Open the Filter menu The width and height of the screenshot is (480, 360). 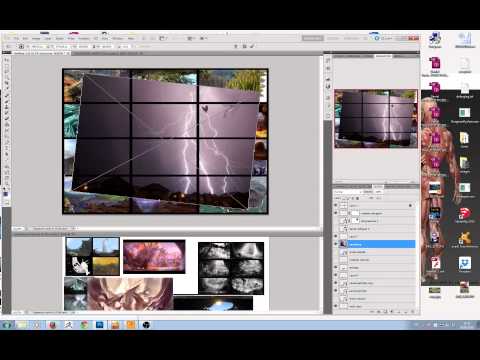71,39
